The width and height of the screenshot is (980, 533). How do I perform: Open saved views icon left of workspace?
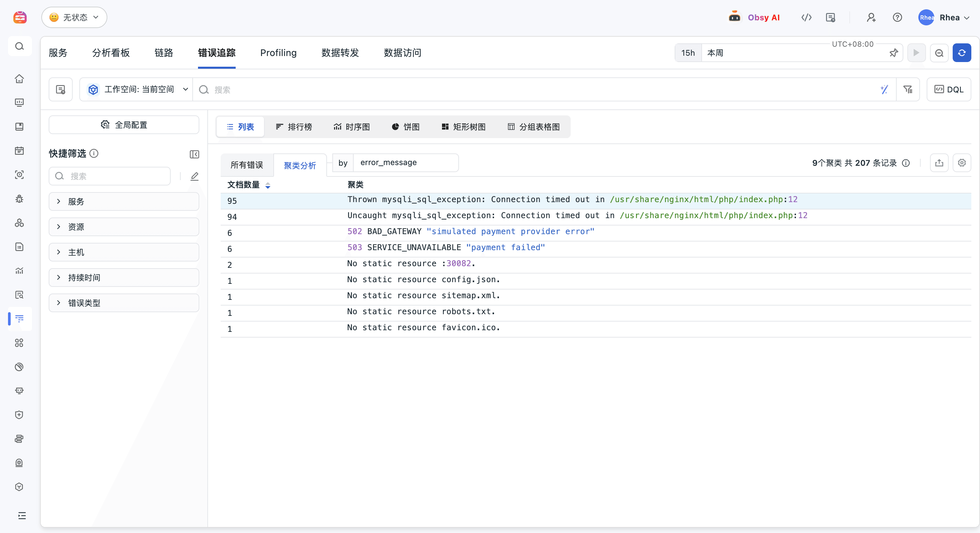(x=60, y=89)
